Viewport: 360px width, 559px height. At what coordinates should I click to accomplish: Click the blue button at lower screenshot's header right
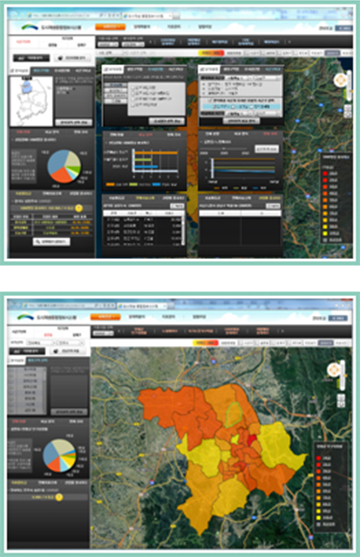338,318
